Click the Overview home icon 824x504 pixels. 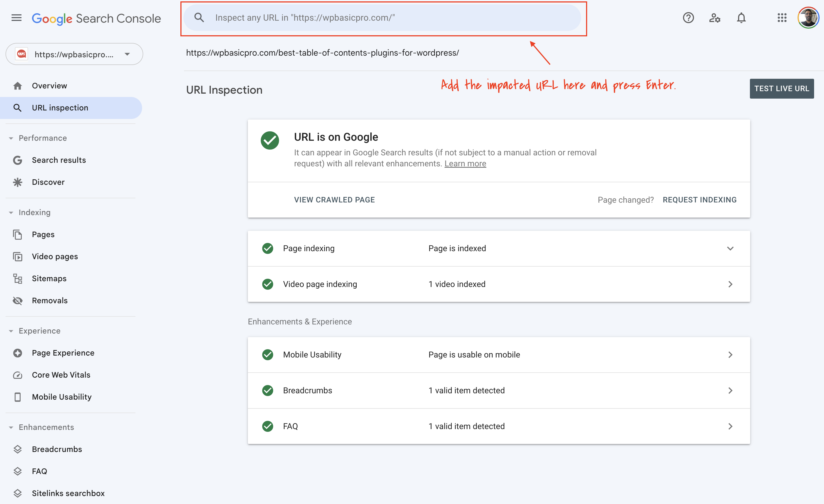click(17, 86)
